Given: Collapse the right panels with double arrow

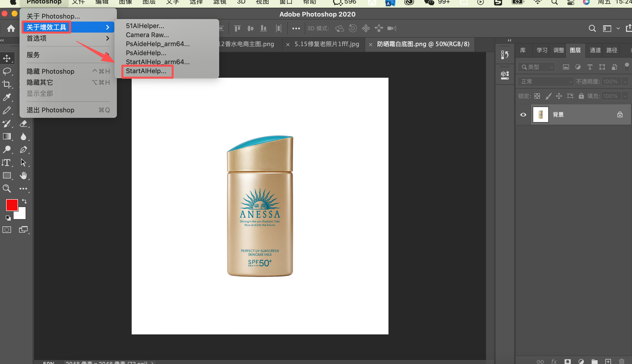Looking at the screenshot, I should pyautogui.click(x=509, y=40).
